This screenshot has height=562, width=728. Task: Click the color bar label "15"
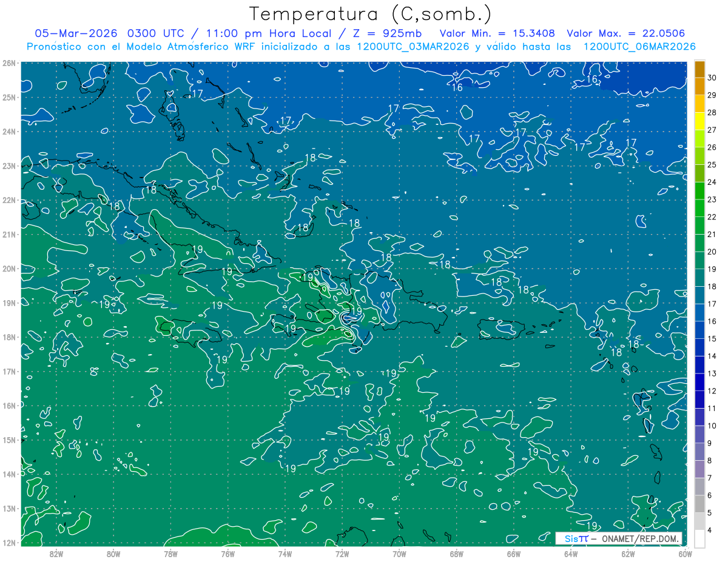pyautogui.click(x=712, y=338)
